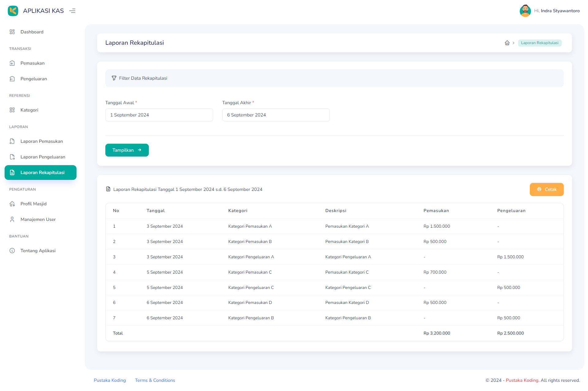Open Pengeluaran from the Transaksi section

(34, 79)
